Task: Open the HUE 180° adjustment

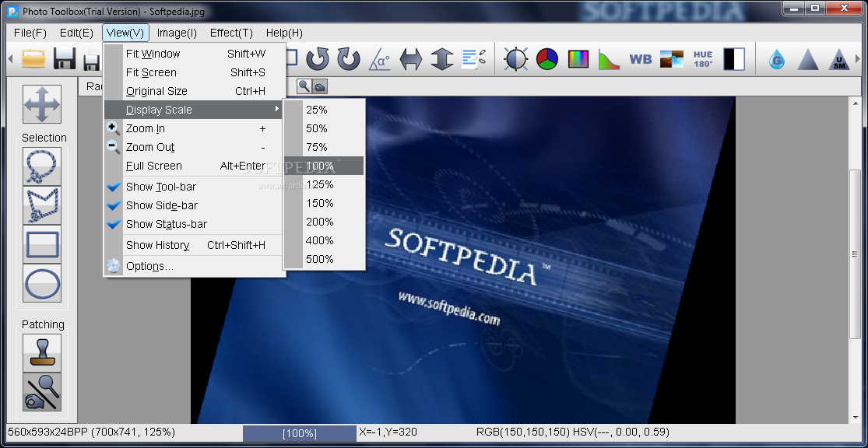Action: [703, 58]
